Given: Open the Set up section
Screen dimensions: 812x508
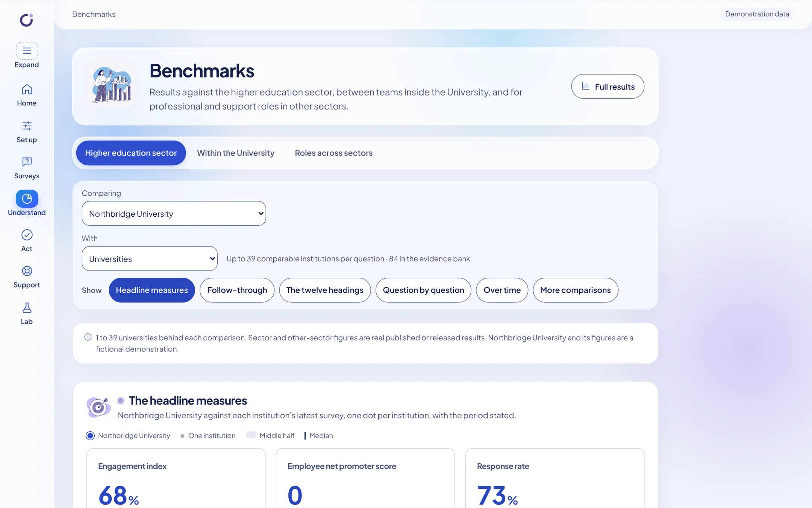Looking at the screenshot, I should [27, 132].
